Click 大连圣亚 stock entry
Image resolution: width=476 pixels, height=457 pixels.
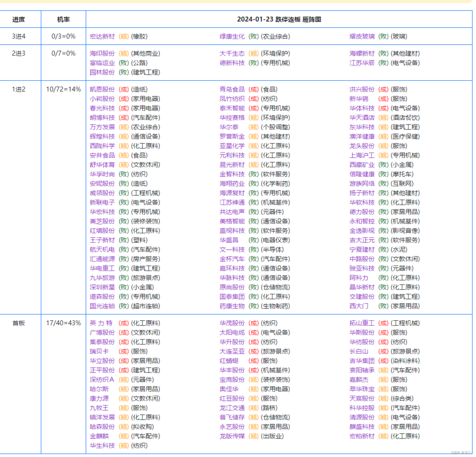click(232, 351)
